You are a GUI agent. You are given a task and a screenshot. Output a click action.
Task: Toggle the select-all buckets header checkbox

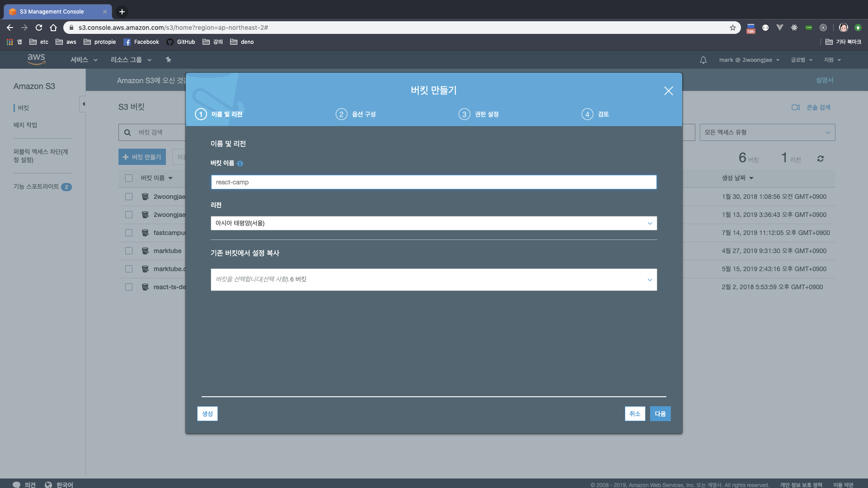coord(129,178)
